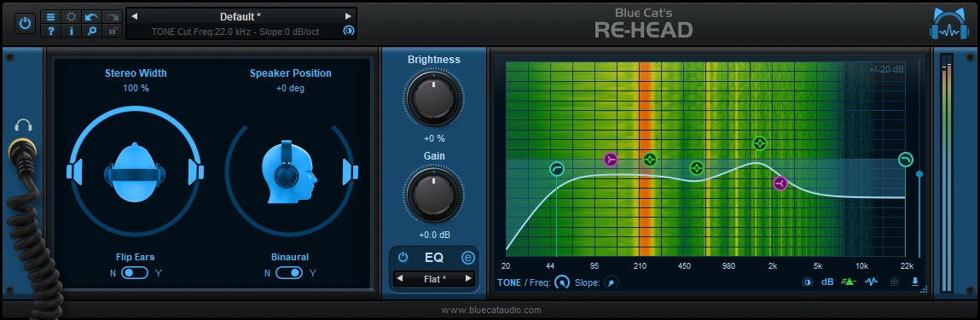Open the info 'i' icon
The image size is (980, 320).
click(72, 31)
